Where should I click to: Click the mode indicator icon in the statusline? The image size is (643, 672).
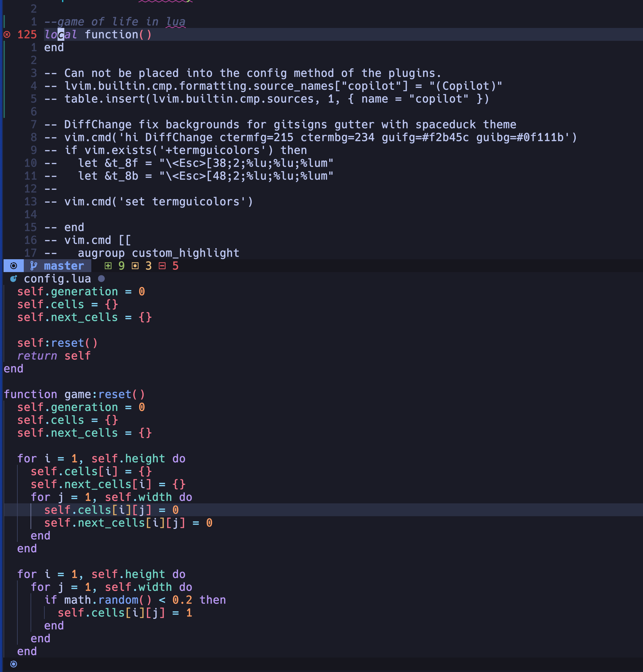point(14,266)
